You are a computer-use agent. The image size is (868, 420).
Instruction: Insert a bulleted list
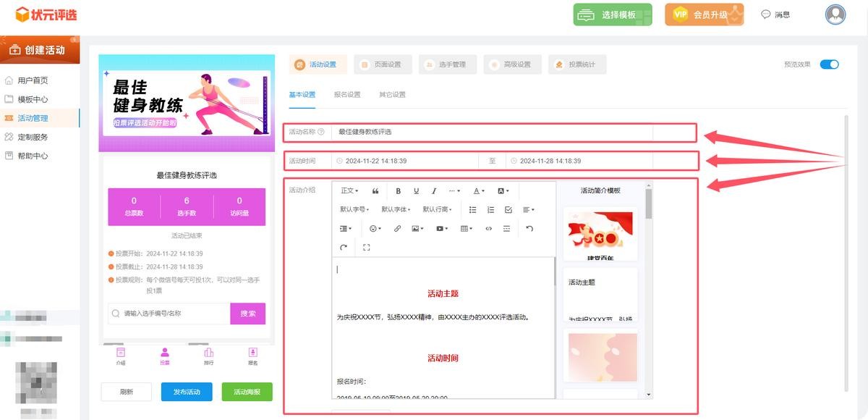tap(473, 210)
